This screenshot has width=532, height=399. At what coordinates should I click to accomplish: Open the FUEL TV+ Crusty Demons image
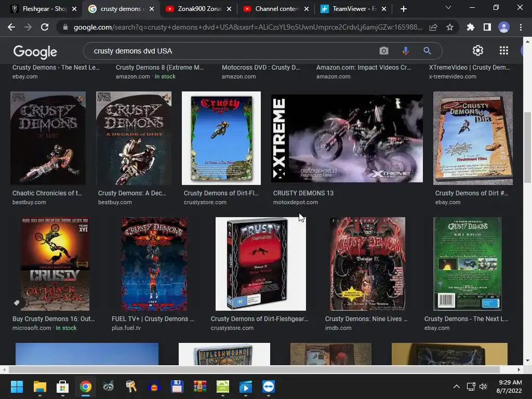154,264
